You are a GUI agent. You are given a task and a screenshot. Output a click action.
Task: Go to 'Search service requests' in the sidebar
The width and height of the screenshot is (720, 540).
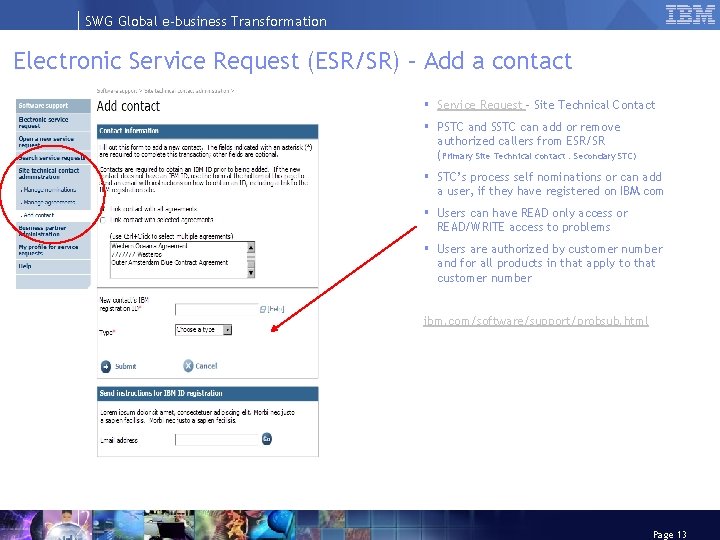53,158
